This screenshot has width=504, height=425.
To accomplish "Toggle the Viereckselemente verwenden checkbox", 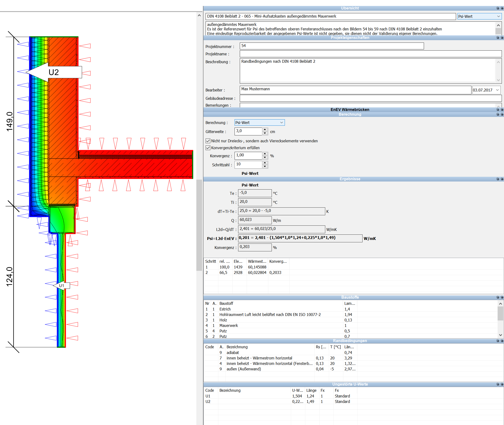I will point(208,141).
